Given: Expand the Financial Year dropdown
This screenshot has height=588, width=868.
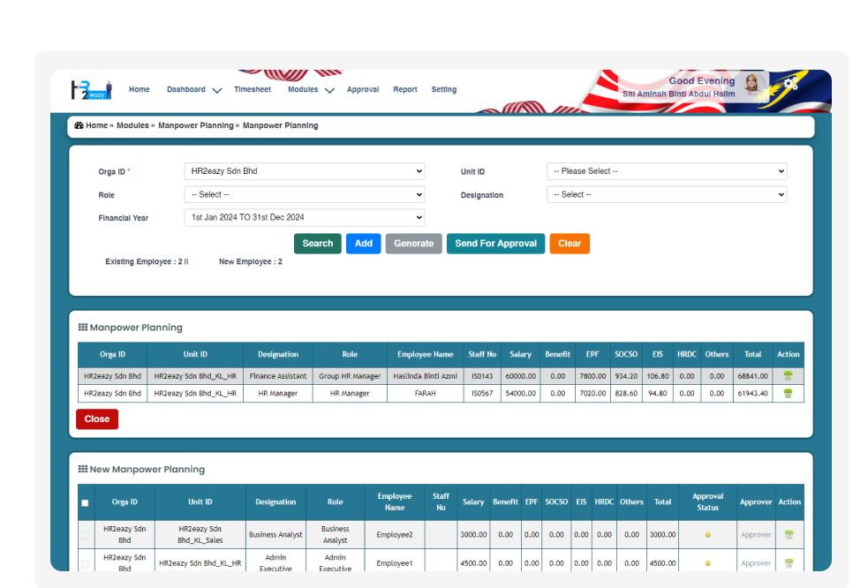Looking at the screenshot, I should click(x=304, y=217).
